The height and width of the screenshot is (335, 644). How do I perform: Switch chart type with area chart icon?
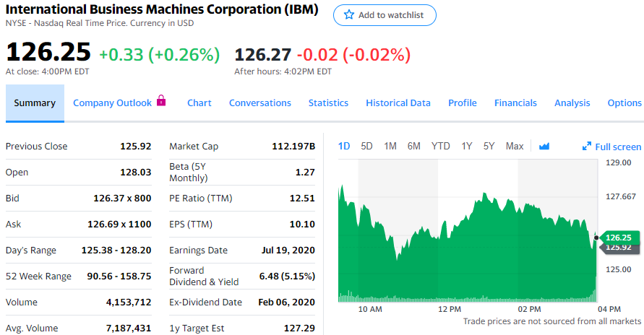point(544,147)
